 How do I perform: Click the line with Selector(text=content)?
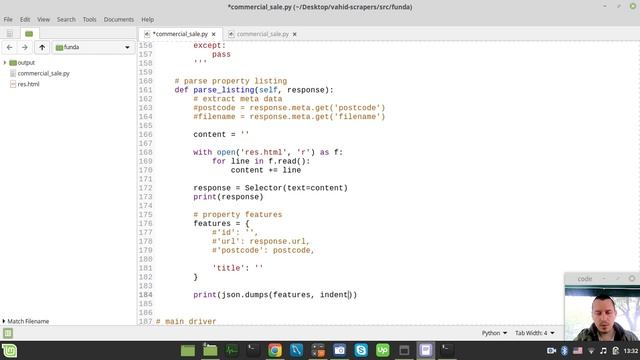click(x=271, y=188)
